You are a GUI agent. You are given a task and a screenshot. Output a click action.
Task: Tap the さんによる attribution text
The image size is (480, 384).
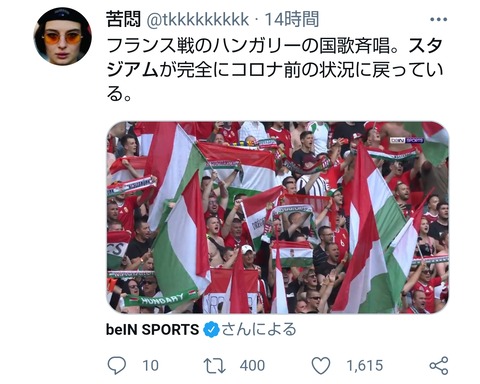click(x=259, y=329)
